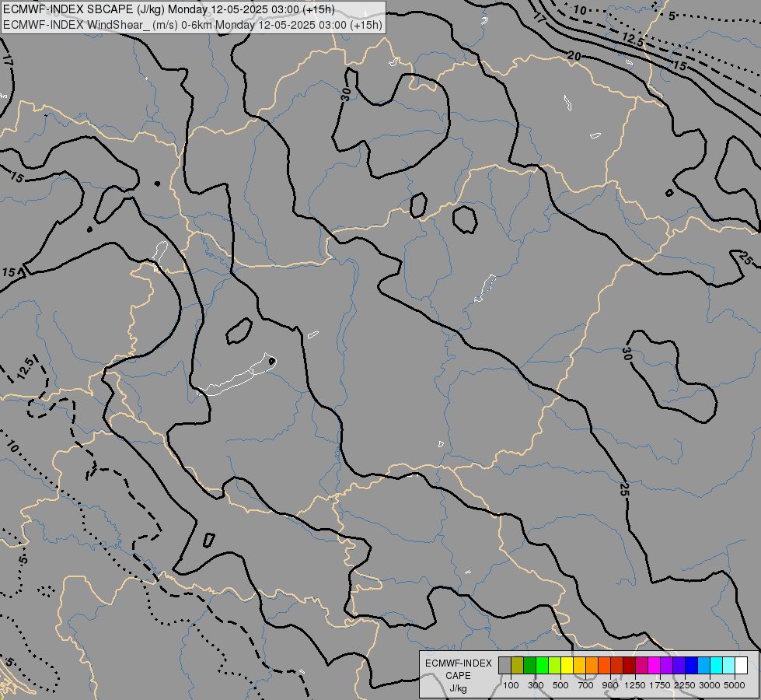Click the legend value 1750
Image resolution: width=761 pixels, height=700 pixels.
pyautogui.click(x=660, y=685)
